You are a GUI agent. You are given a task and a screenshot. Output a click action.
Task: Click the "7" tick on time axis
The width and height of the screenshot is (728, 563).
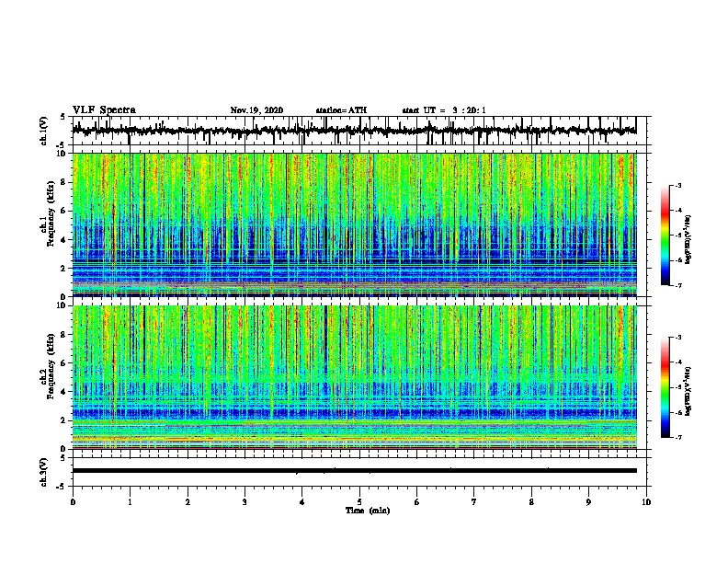click(474, 502)
